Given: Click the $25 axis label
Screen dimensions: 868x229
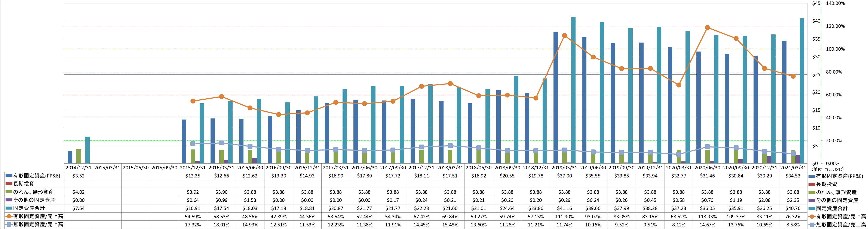Looking at the screenshot, I should [x=816, y=74].
